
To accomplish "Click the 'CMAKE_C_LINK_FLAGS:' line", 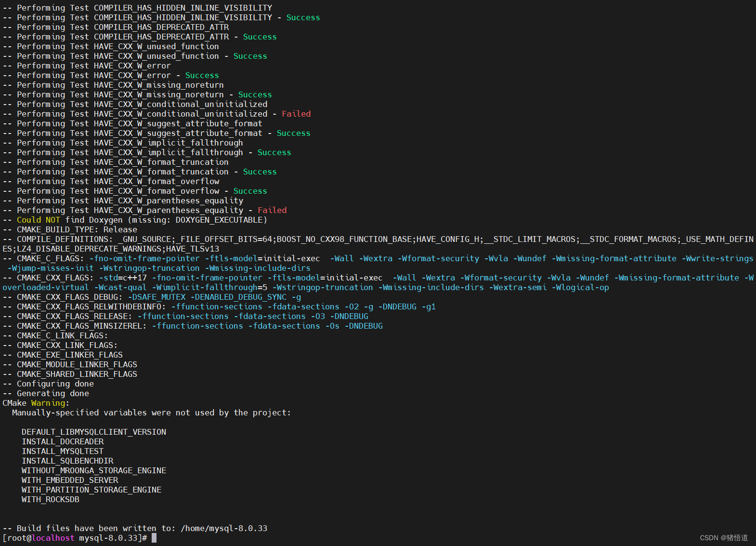I will click(63, 335).
